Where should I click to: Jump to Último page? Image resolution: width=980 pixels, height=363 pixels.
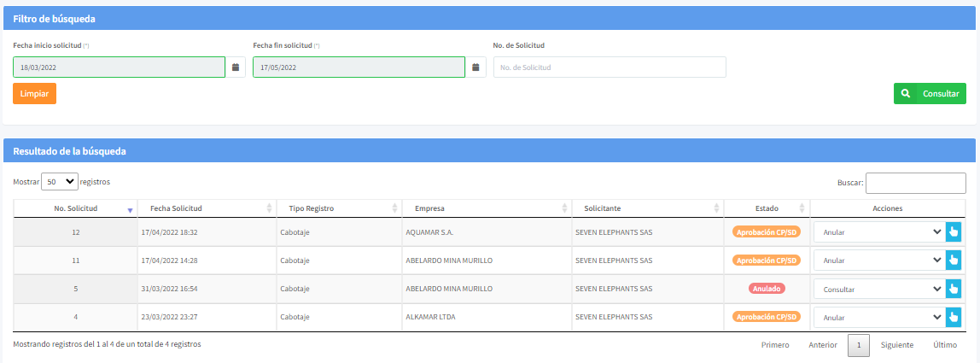click(945, 345)
